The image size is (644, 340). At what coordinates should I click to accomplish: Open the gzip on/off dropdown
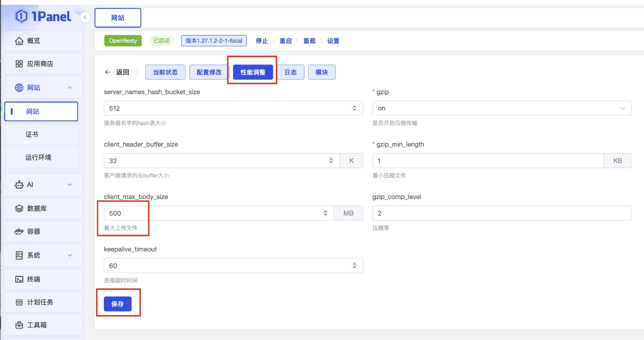coord(502,108)
